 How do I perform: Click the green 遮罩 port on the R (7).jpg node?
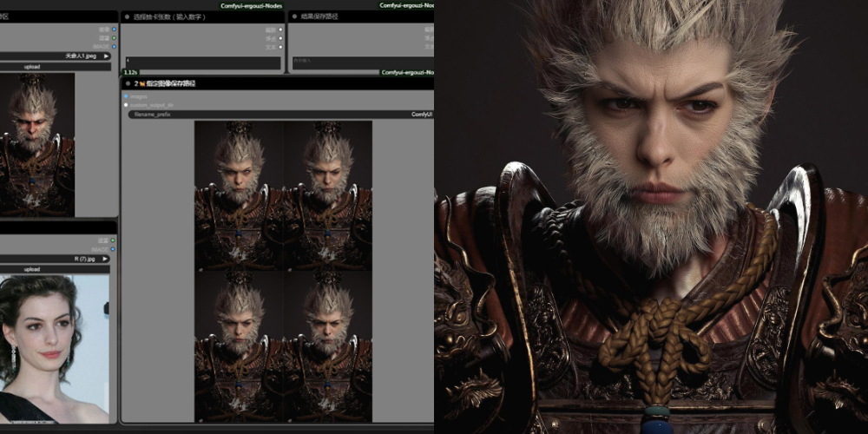113,240
